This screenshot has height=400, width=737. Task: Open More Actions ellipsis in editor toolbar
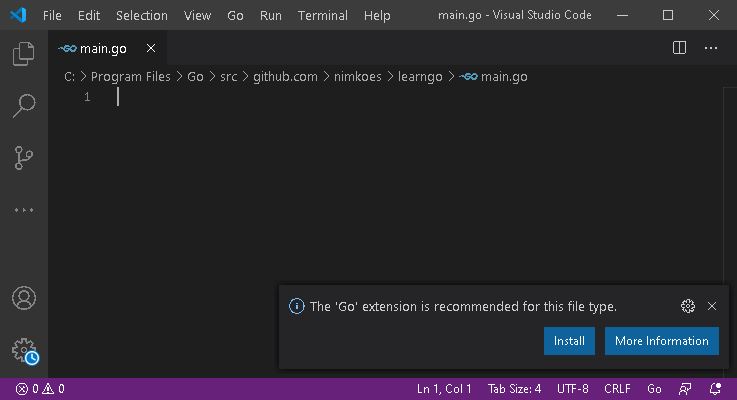[711, 48]
